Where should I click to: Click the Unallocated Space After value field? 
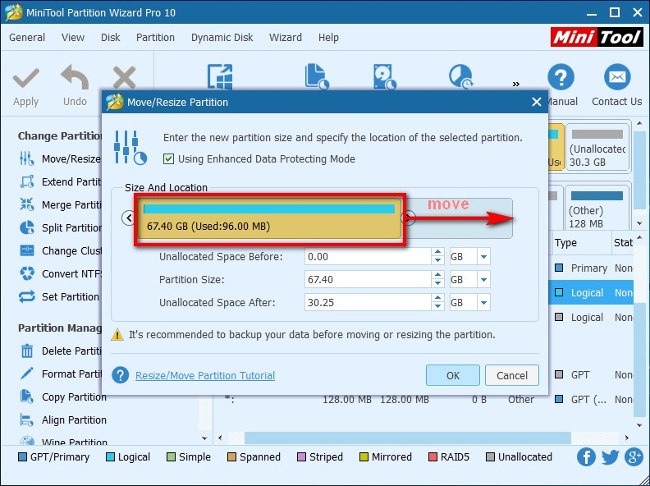point(368,302)
